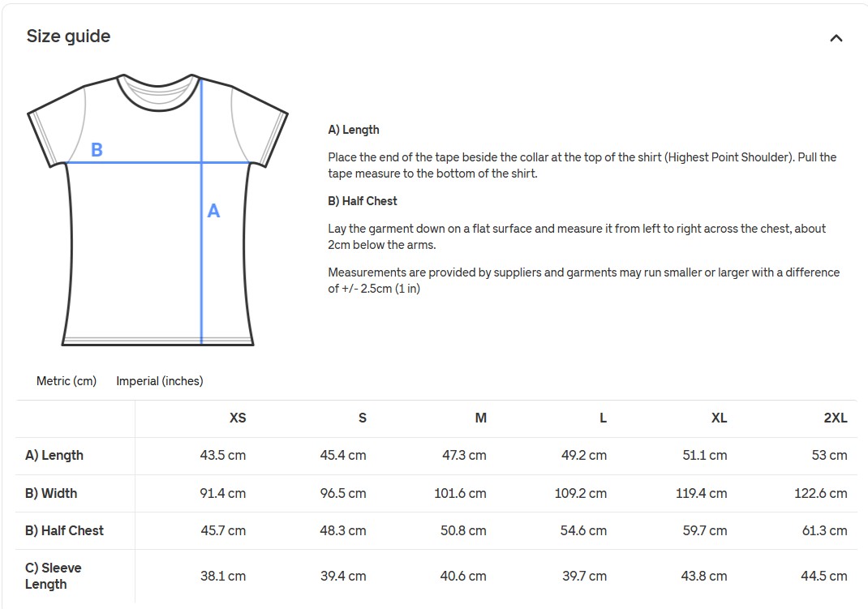Click the Size guide heading

(69, 36)
